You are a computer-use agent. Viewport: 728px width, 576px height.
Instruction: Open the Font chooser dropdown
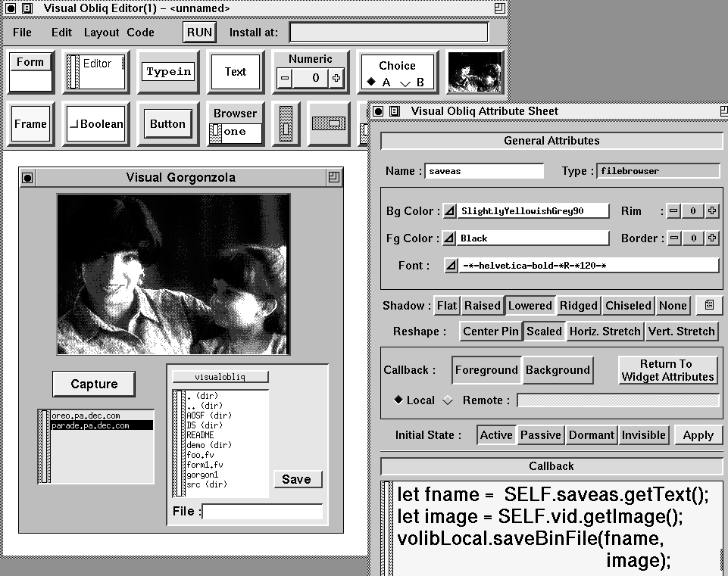click(x=450, y=266)
